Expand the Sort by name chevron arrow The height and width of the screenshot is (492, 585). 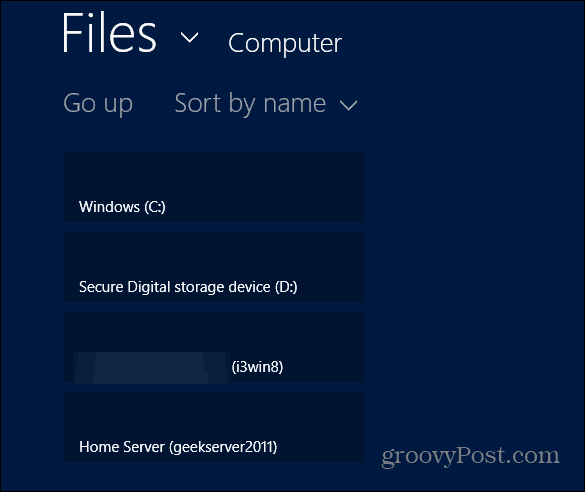pyautogui.click(x=348, y=105)
